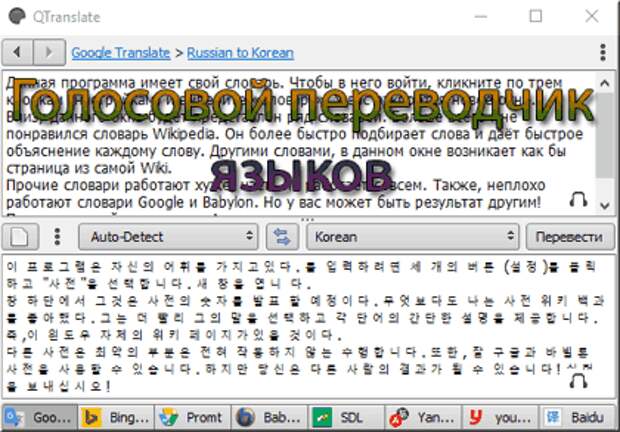Select the Promt service tab
This screenshot has height=432, width=620.
(x=191, y=416)
